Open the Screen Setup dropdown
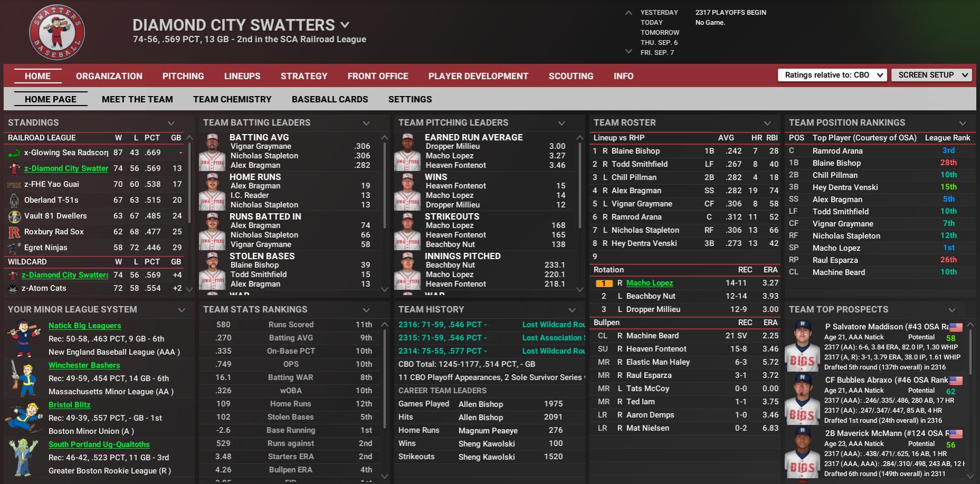Screen dimensions: 980x484 [931, 75]
